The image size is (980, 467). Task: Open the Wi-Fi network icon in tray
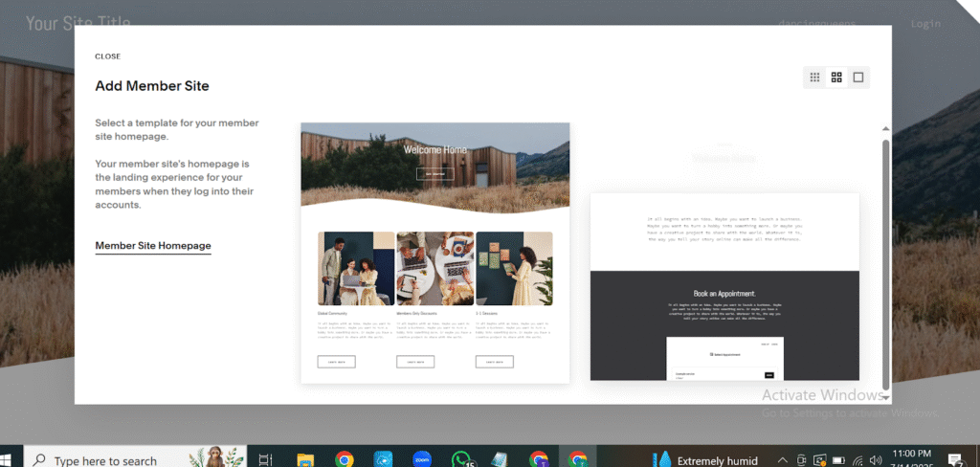point(857,460)
